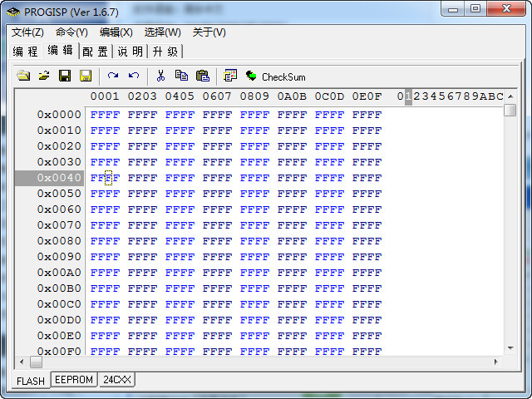Click the copy toolbar icon
This screenshot has height=399, width=532.
181,76
